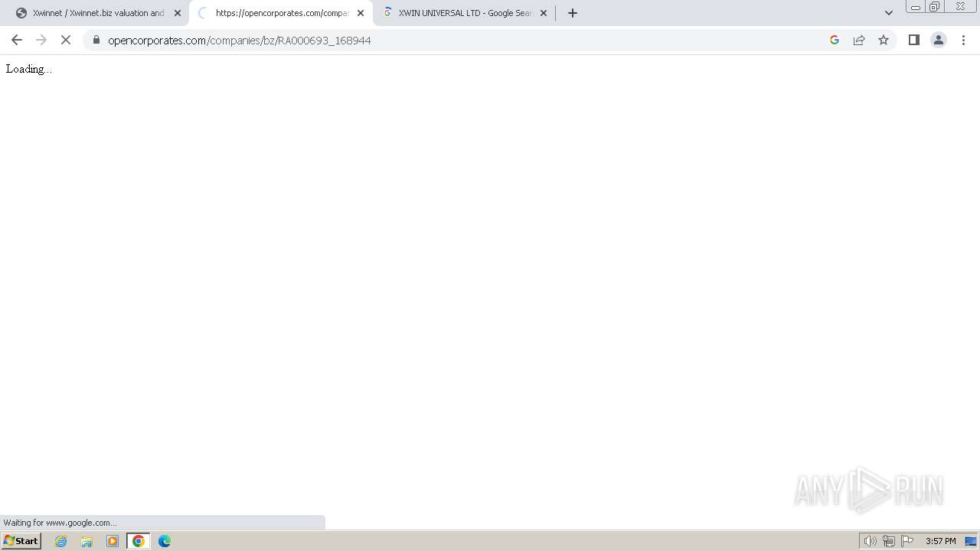
Task: Launch Internet Explorer from taskbar
Action: coord(61,541)
